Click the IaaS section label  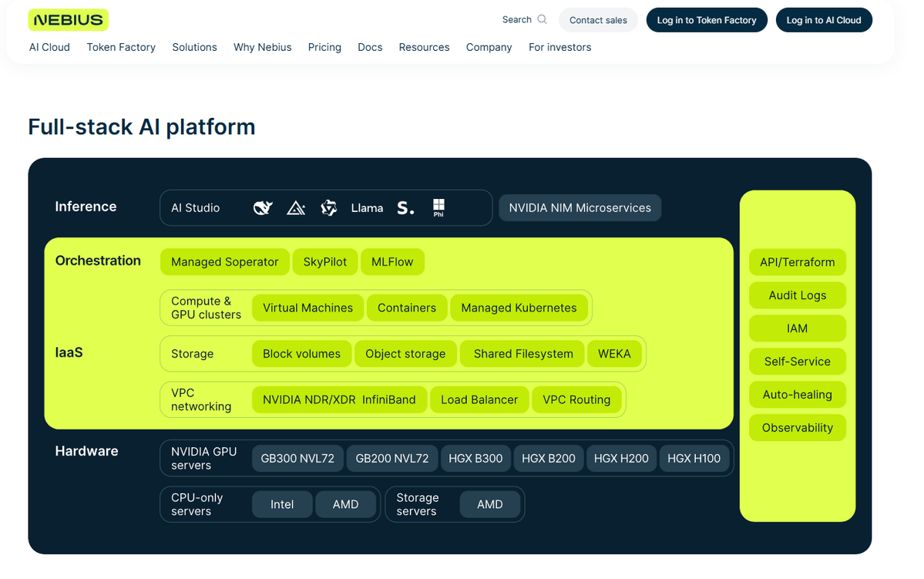tap(69, 352)
